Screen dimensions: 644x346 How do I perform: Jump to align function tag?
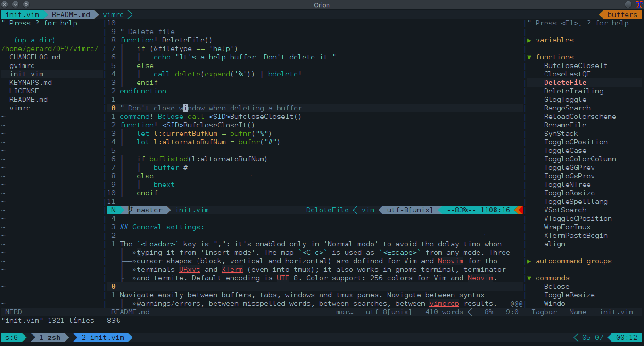(x=554, y=244)
